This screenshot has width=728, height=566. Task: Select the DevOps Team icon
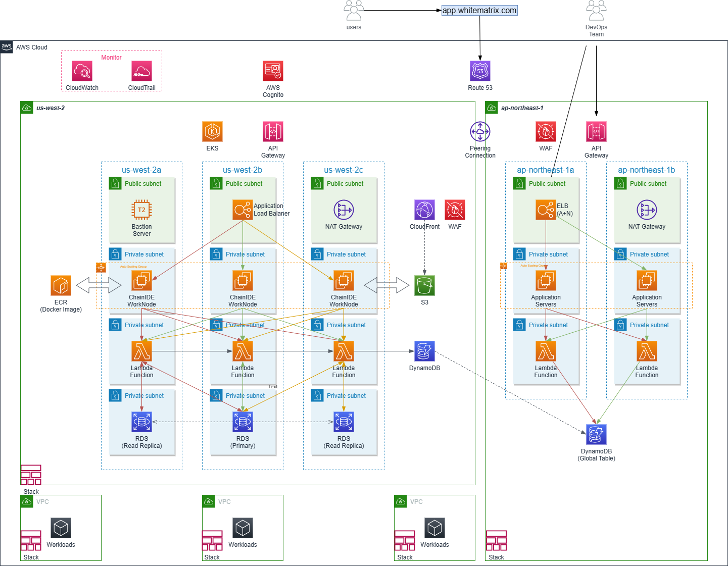click(596, 11)
